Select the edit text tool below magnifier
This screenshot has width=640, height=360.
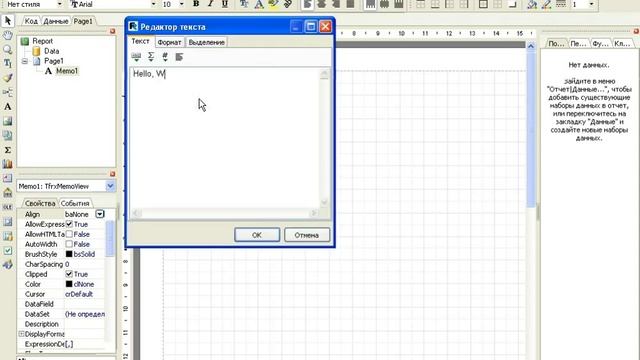click(7, 64)
